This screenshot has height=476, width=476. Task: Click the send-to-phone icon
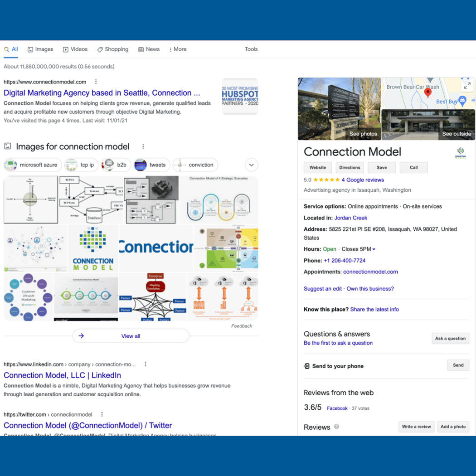(306, 365)
